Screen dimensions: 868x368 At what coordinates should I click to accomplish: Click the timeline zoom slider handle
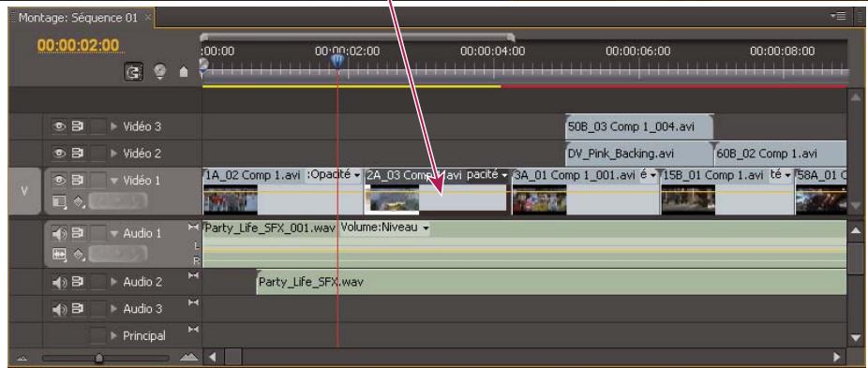[99, 358]
